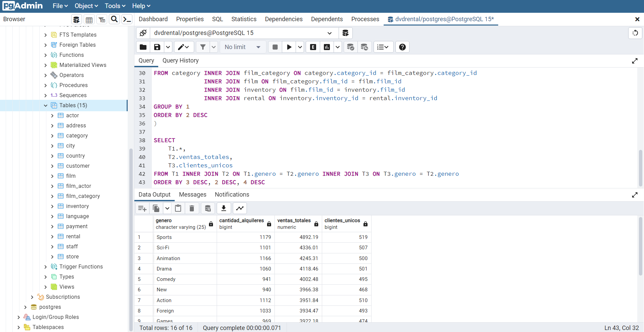
Task: Switch to the Messages tab
Action: (192, 195)
